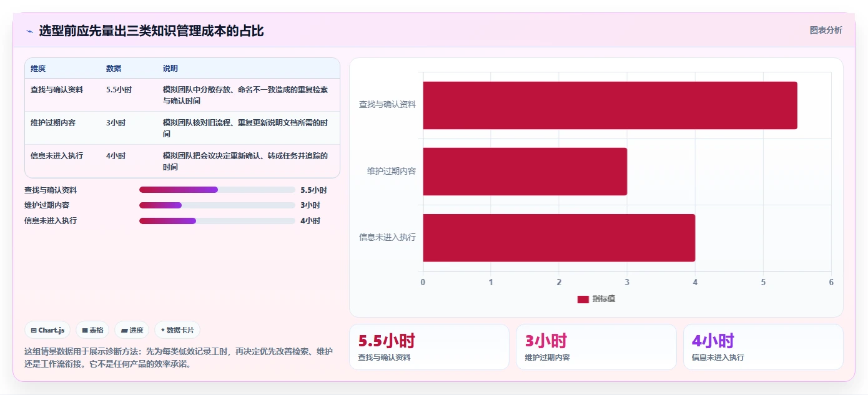Select the 数据卡片 tag chip
Screen dimensions: 868x395
177,330
